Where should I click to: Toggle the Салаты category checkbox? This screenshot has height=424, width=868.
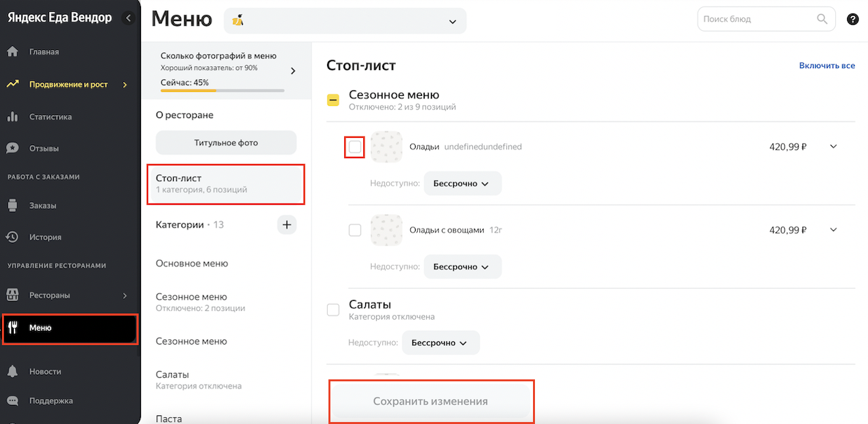coord(333,310)
